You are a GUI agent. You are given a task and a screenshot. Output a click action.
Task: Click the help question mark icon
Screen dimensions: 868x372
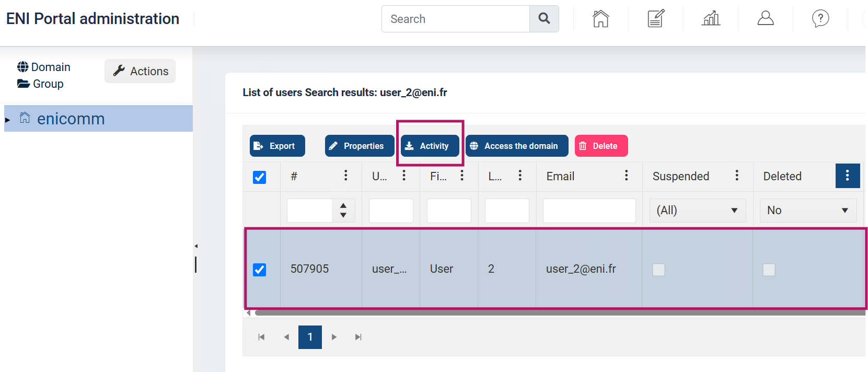click(x=820, y=19)
